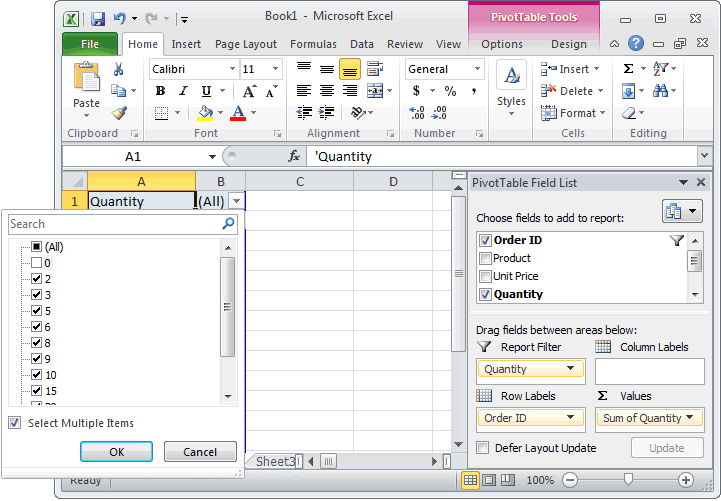721x501 pixels.
Task: Click the Merge & Center icon
Action: click(375, 91)
